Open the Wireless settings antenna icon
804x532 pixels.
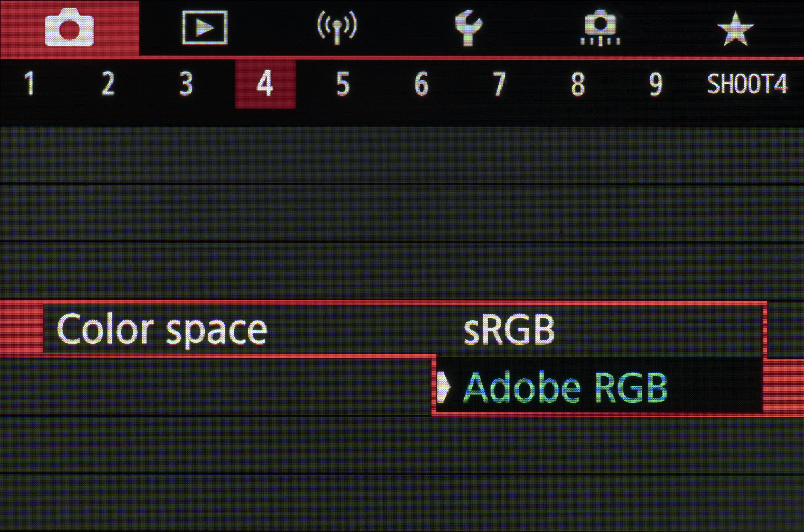(x=337, y=27)
